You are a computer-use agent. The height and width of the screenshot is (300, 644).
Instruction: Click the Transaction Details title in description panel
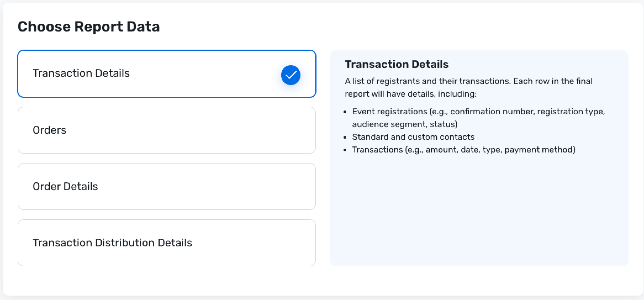(x=397, y=64)
